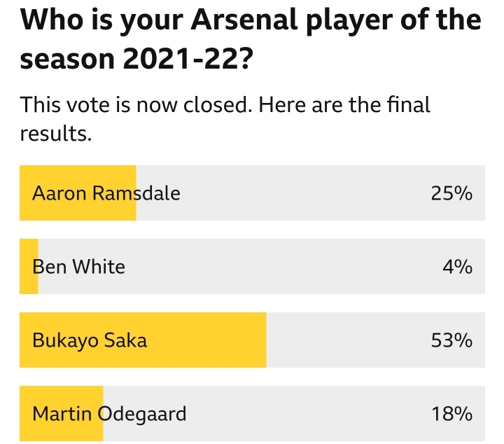Click the grey unfilled part of Saka's bar
This screenshot has height=444, width=504.
(x=376, y=340)
